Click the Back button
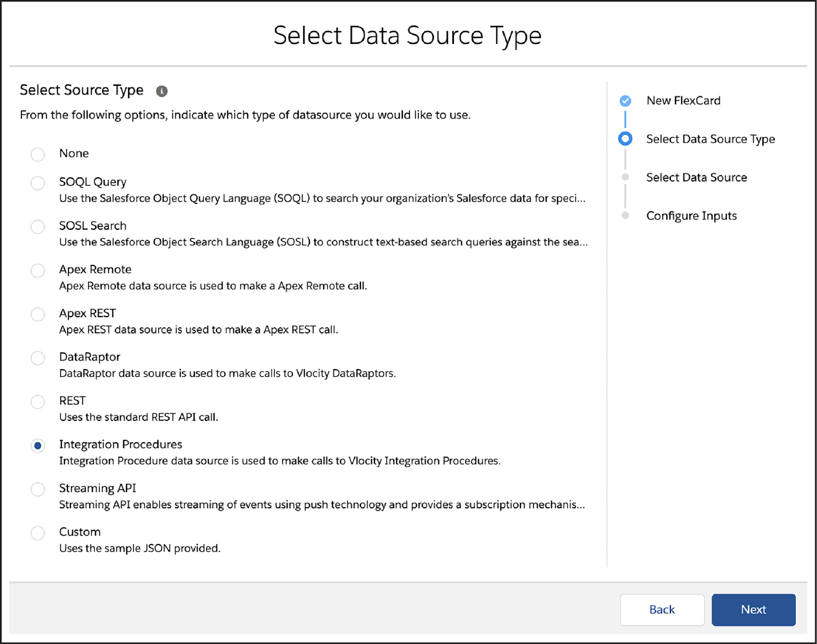The width and height of the screenshot is (817, 644). (662, 609)
